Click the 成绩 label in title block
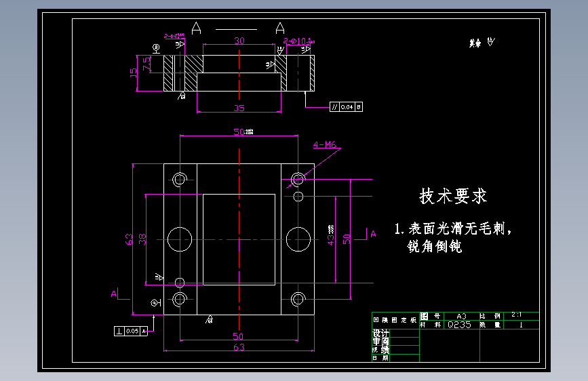The image size is (588, 381). 380,350
